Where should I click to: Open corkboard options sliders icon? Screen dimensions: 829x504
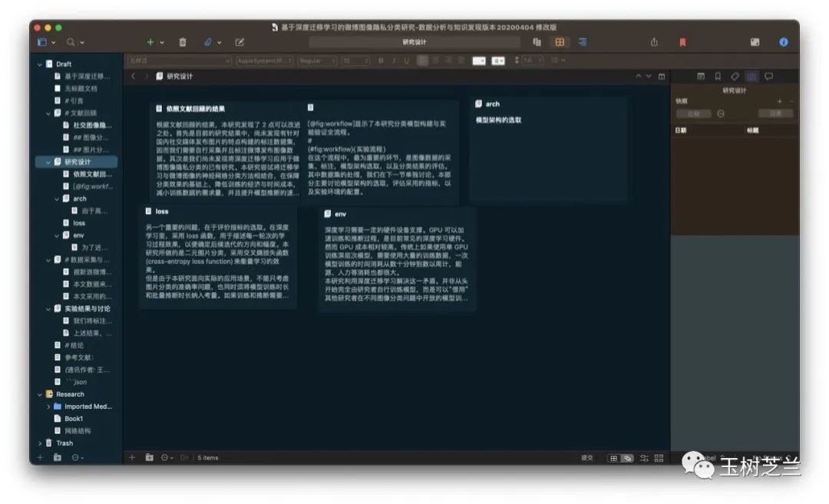pyautogui.click(x=645, y=458)
